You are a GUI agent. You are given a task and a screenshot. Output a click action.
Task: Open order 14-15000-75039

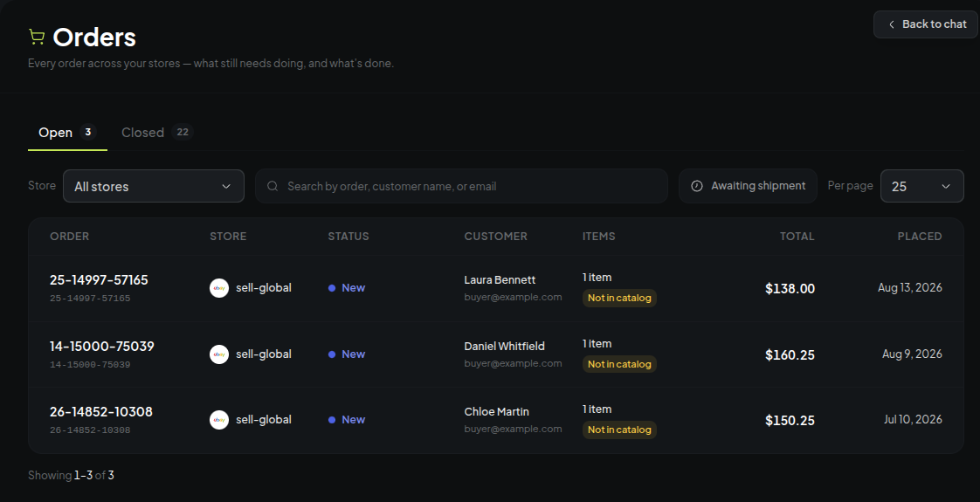(x=102, y=346)
